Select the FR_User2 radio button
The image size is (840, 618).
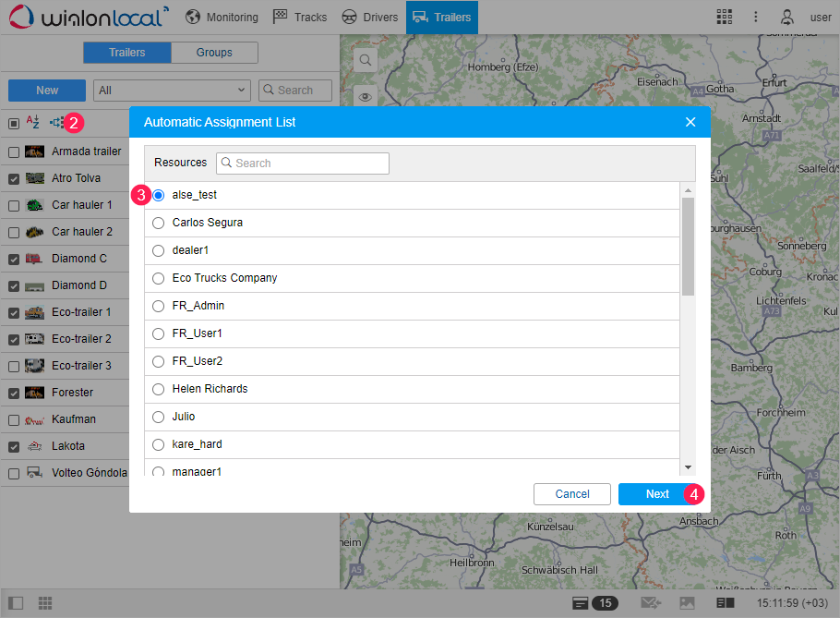pyautogui.click(x=158, y=362)
